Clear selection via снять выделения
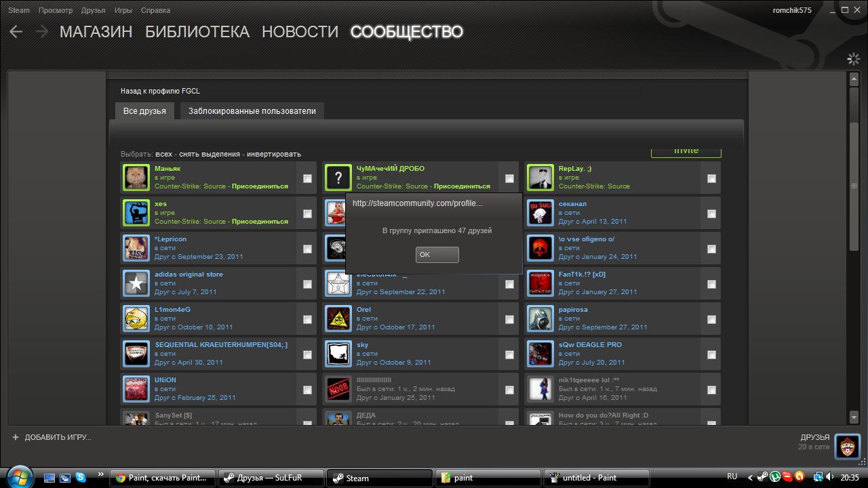 210,154
